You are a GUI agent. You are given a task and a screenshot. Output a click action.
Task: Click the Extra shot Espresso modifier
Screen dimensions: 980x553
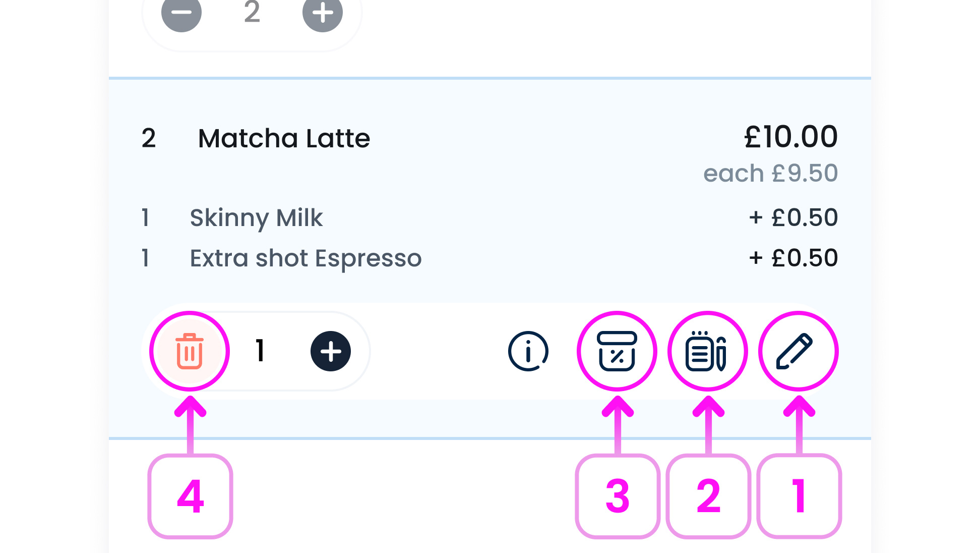[305, 258]
